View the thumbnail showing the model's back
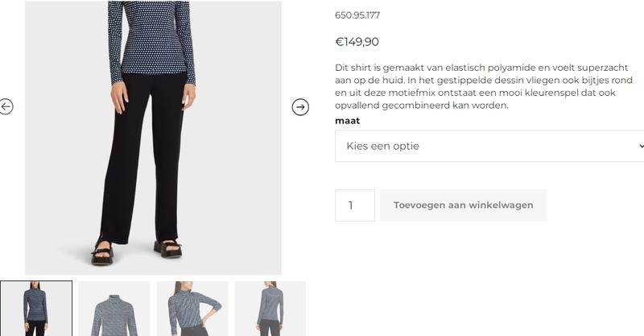The height and width of the screenshot is (336, 644). pos(270,309)
